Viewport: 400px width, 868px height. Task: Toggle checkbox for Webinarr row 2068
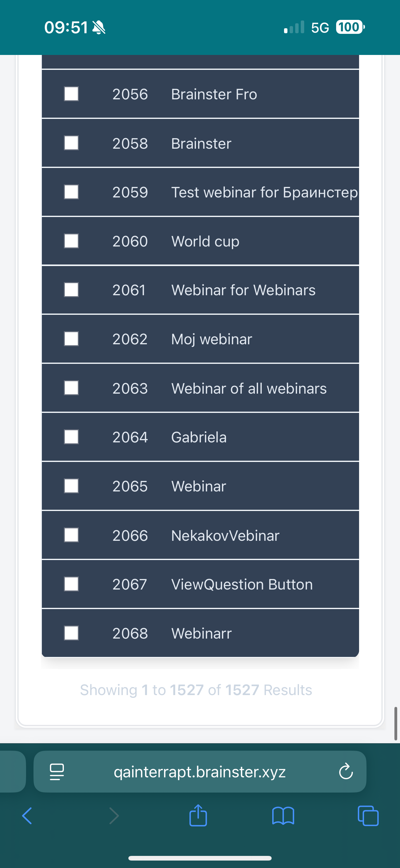(x=71, y=633)
